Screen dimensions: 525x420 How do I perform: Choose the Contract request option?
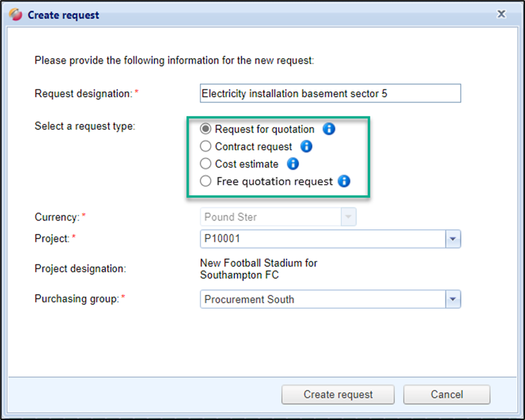pyautogui.click(x=206, y=146)
